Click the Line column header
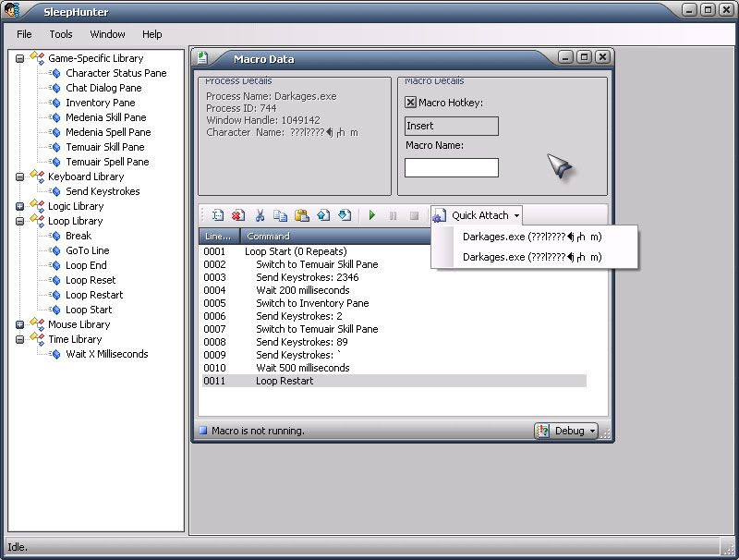The width and height of the screenshot is (739, 560). tap(219, 237)
